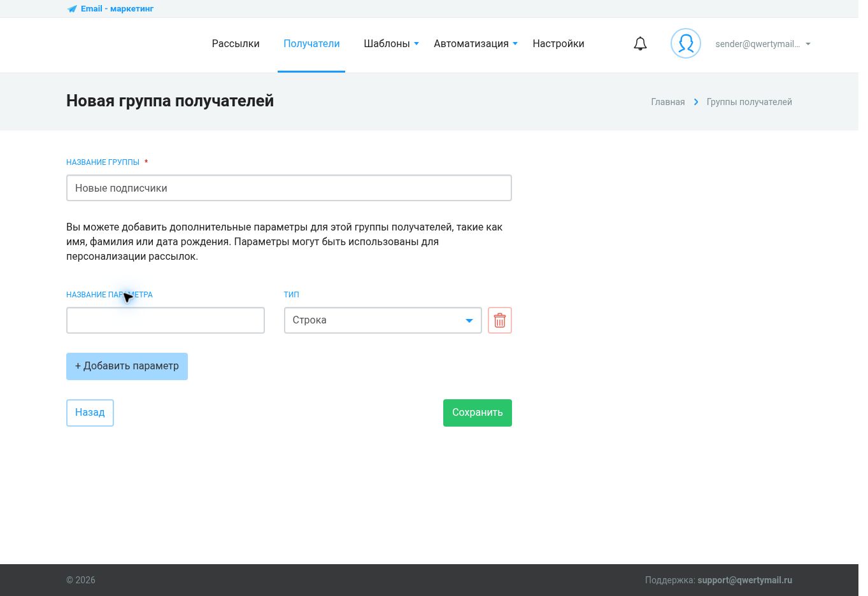This screenshot has height=596, width=868.
Task: Open the Шаблоны menu item
Action: [x=387, y=44]
